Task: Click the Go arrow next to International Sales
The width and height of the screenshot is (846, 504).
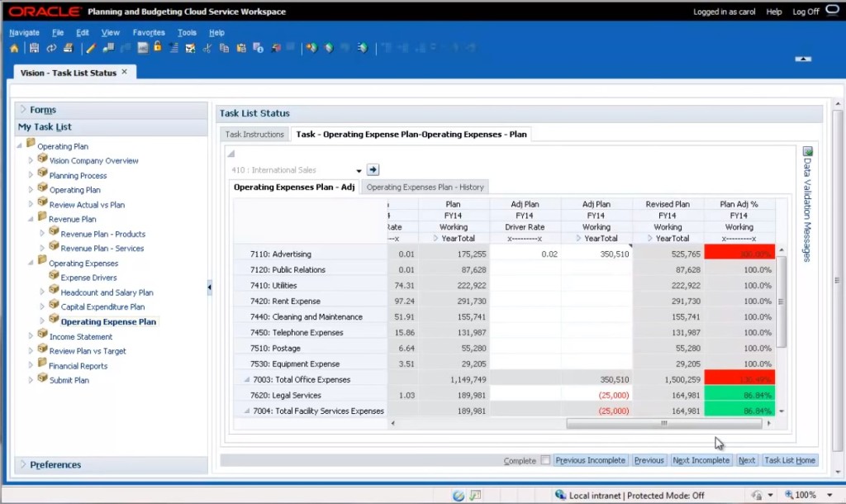Action: [x=373, y=169]
